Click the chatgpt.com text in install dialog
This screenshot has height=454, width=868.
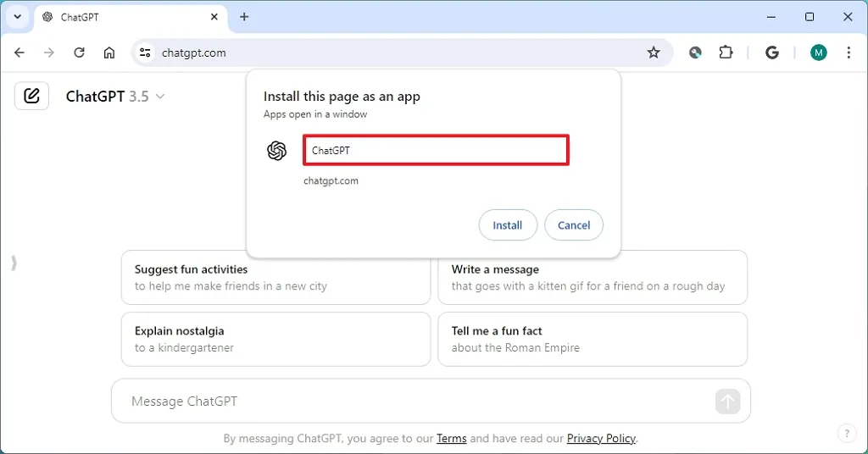pyautogui.click(x=331, y=180)
